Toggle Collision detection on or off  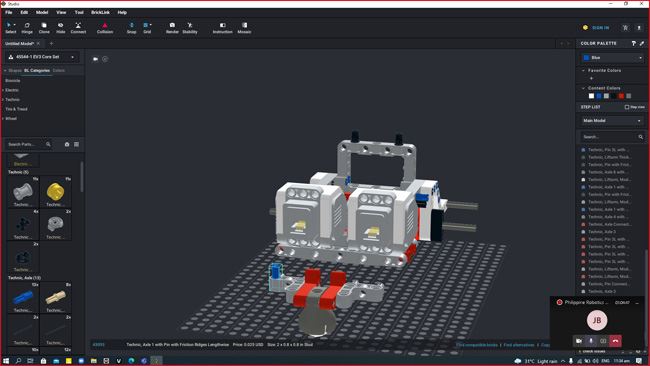click(105, 28)
